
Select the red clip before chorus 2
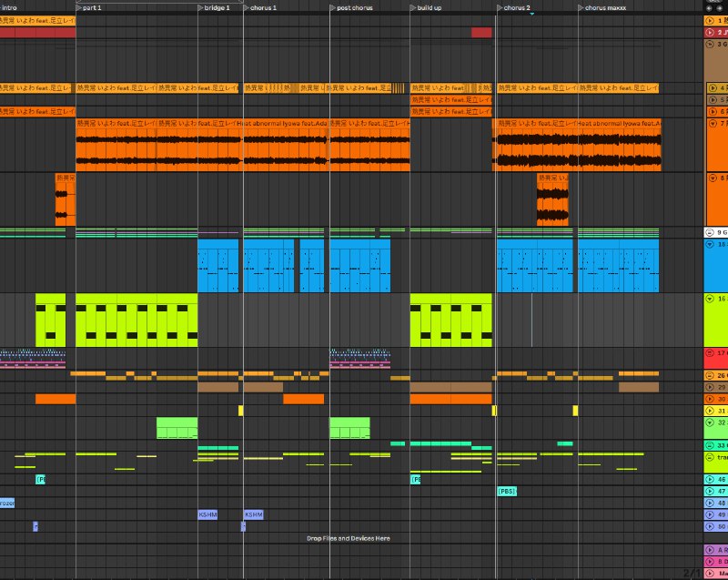click(481, 33)
